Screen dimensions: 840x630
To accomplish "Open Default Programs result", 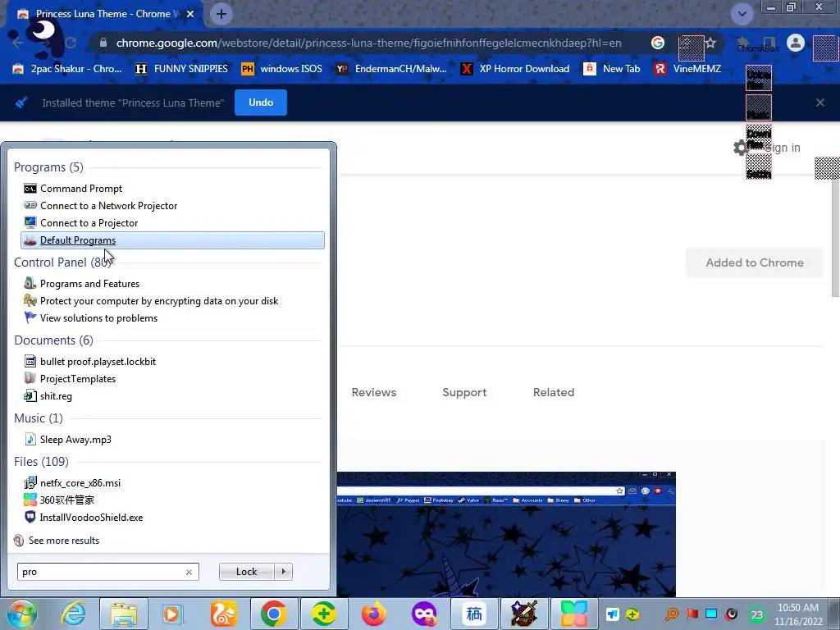I will pos(172,240).
